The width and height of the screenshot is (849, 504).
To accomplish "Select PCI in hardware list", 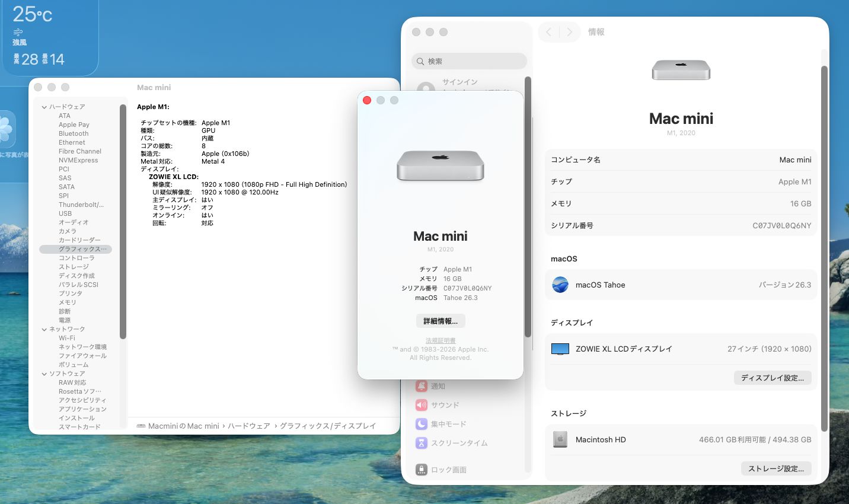I will (64, 169).
